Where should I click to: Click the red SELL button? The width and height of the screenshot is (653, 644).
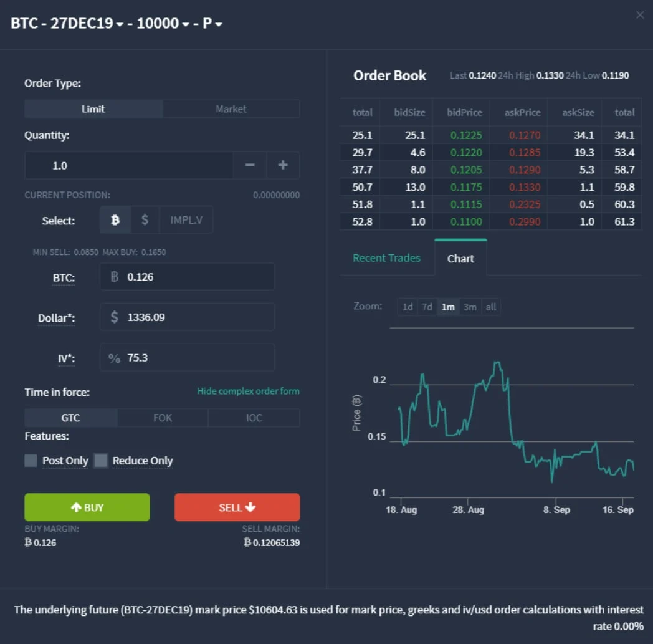point(237,507)
